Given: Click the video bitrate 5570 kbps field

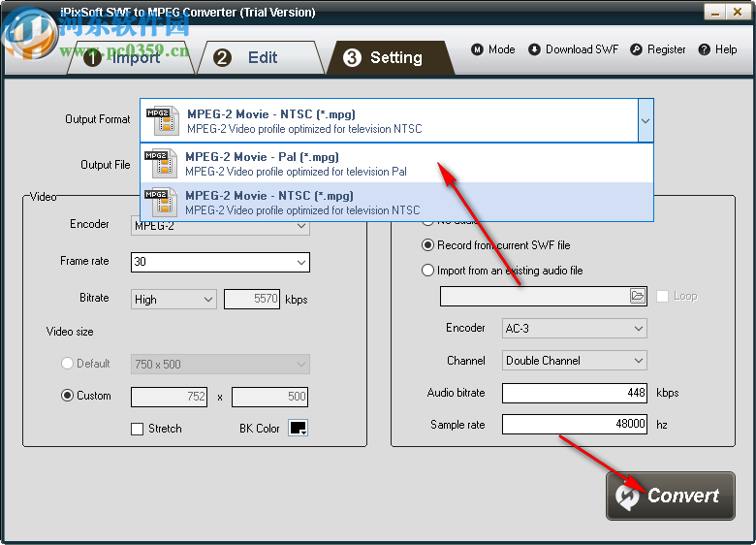Looking at the screenshot, I should [252, 300].
